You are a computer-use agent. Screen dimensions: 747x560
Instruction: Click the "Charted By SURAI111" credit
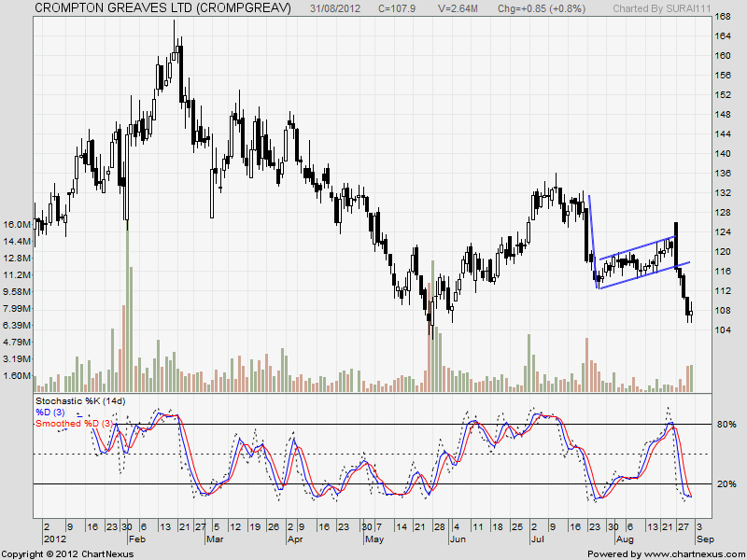pyautogui.click(x=662, y=8)
